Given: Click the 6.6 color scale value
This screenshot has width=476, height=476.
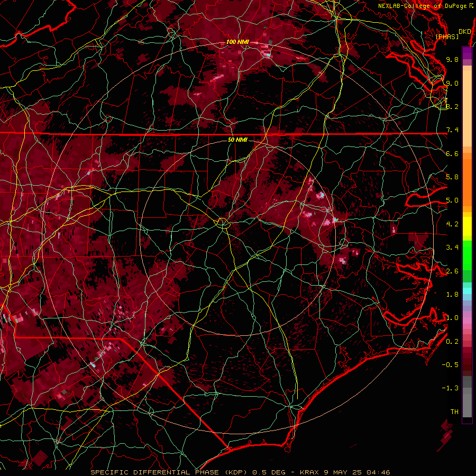Looking at the screenshot, I should (x=452, y=153).
